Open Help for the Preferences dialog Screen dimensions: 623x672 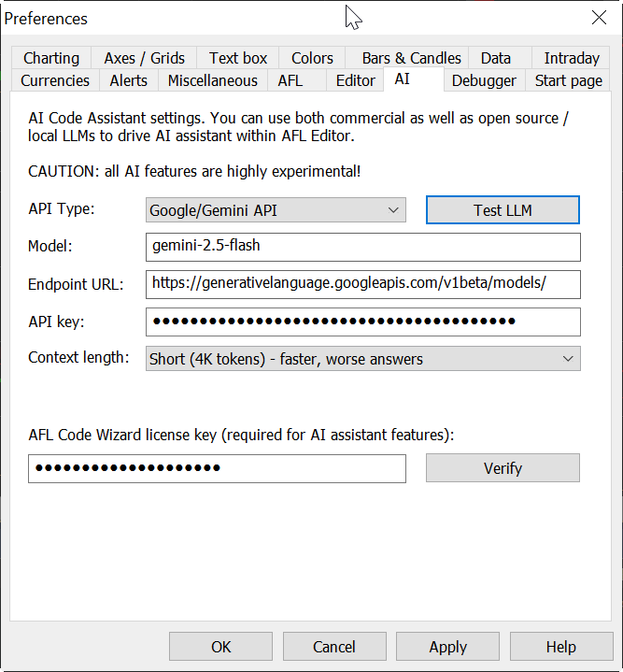[560, 647]
